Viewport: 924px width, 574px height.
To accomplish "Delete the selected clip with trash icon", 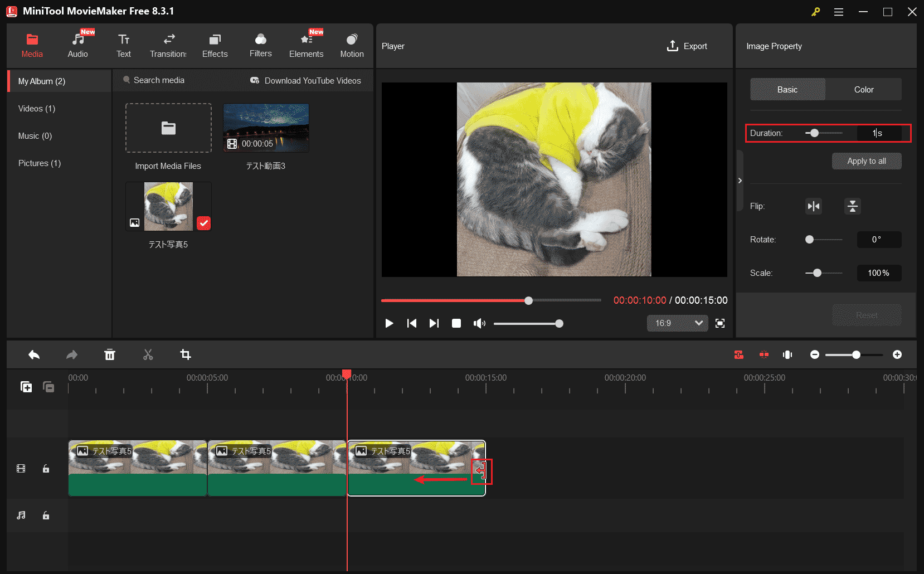I will point(110,355).
